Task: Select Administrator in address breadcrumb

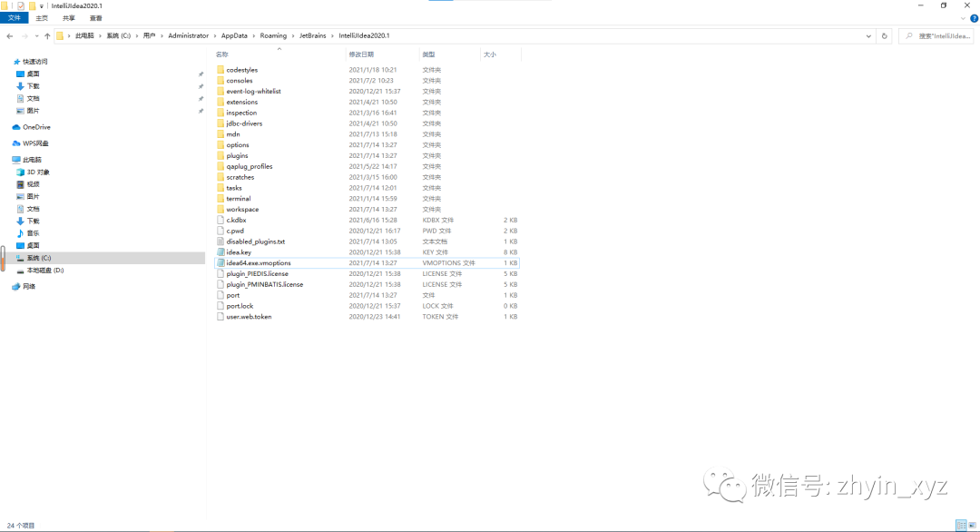Action: click(188, 36)
